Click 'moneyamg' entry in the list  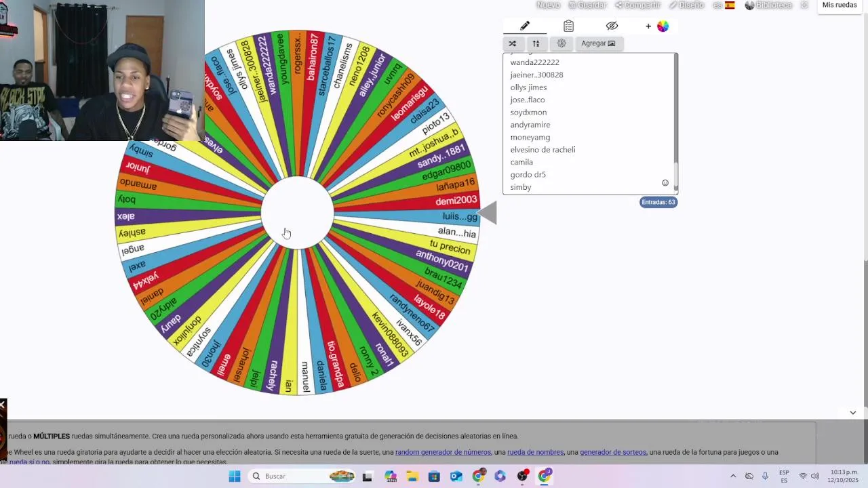pyautogui.click(x=530, y=138)
